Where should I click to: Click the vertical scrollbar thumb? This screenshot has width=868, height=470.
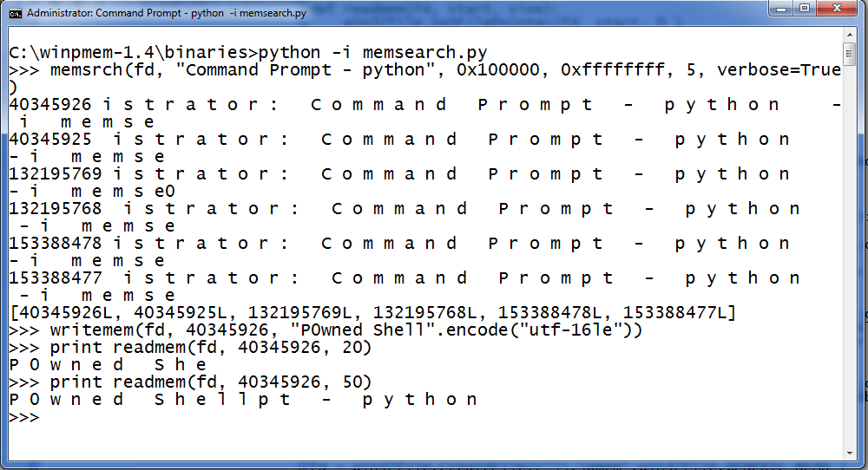click(850, 54)
